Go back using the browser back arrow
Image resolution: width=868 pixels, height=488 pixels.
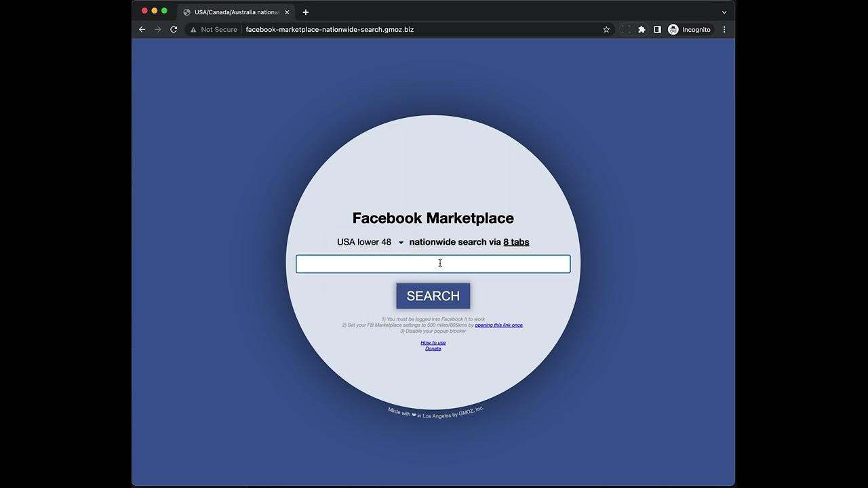(142, 30)
